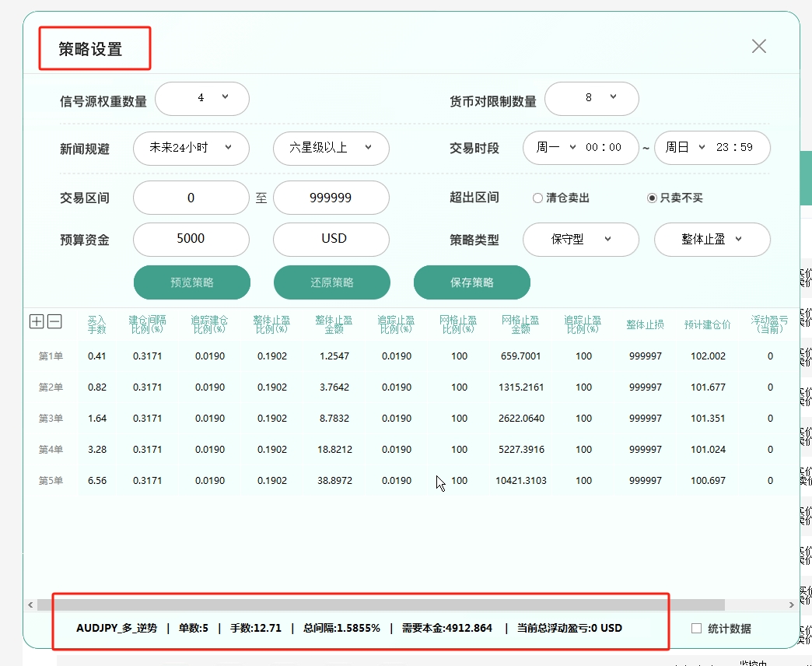Click the 网格止盈金额 column header

pos(520,324)
